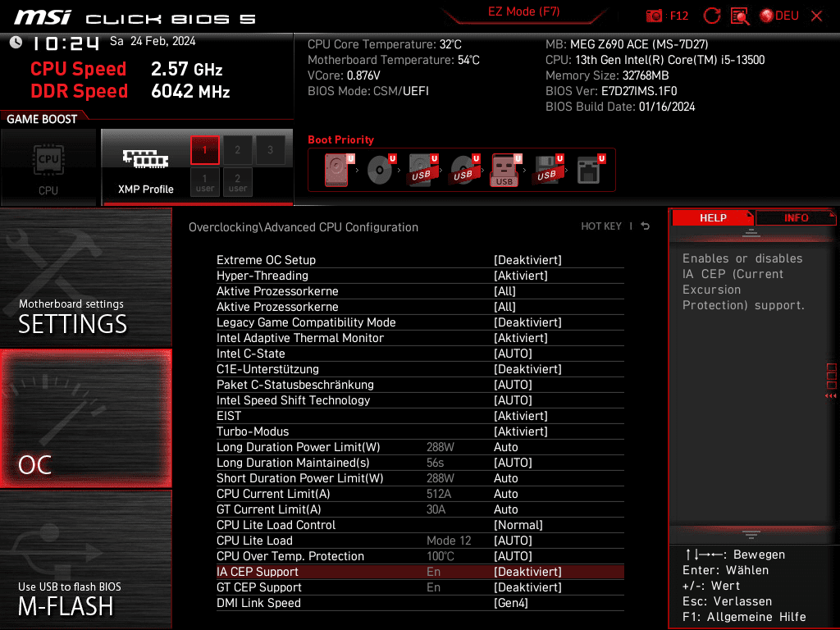
Task: Edit CPU Current Limit(A) value
Action: (x=505, y=493)
